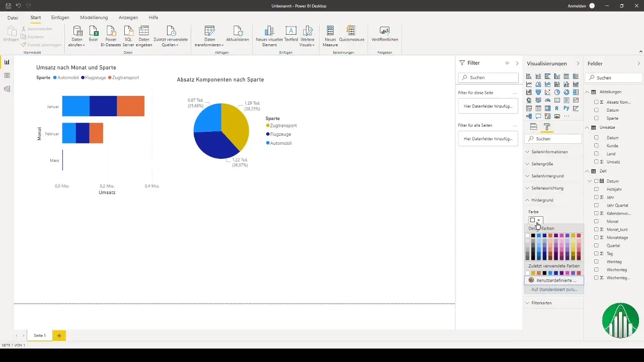Click Auf Standardwert zurücksetzen
The height and width of the screenshot is (362, 644).
click(x=553, y=290)
